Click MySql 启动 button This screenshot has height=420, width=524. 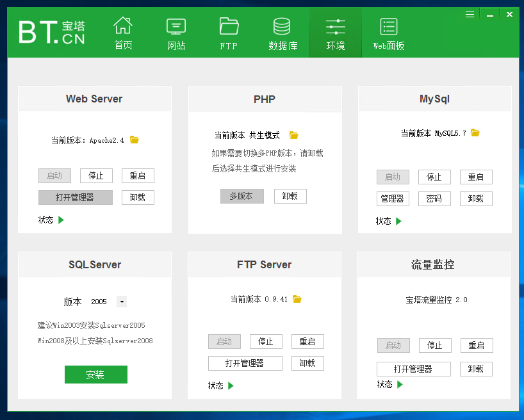point(393,177)
